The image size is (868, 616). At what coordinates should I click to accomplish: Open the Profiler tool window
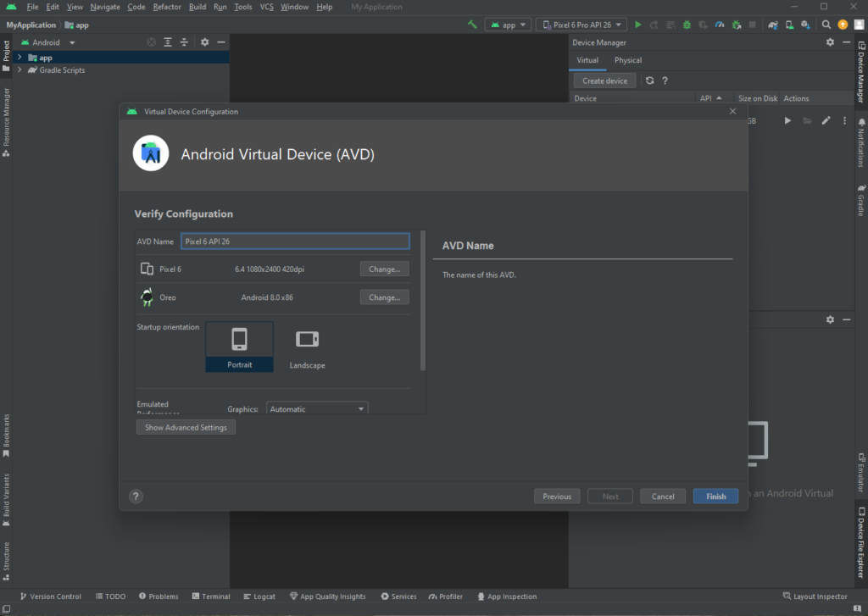point(445,596)
